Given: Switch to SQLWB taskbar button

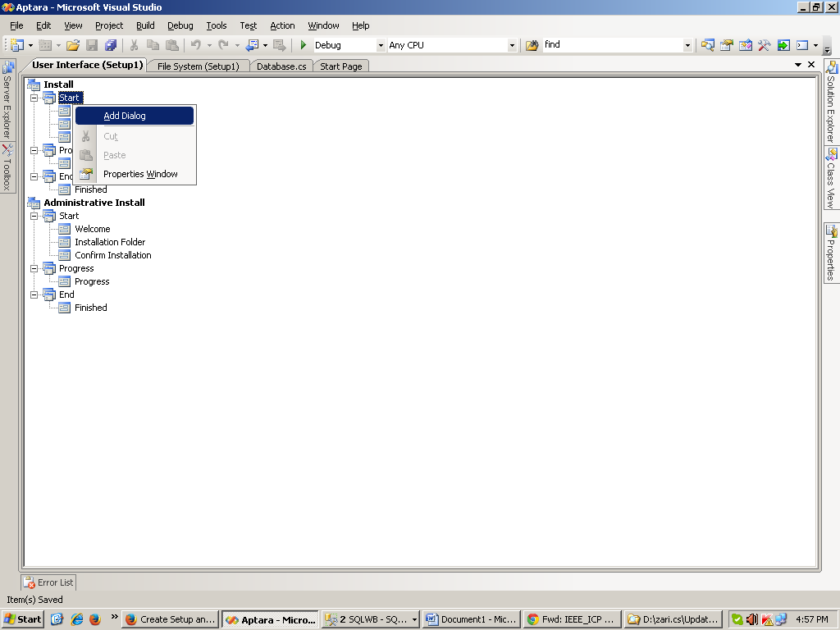Looking at the screenshot, I should pyautogui.click(x=371, y=619).
